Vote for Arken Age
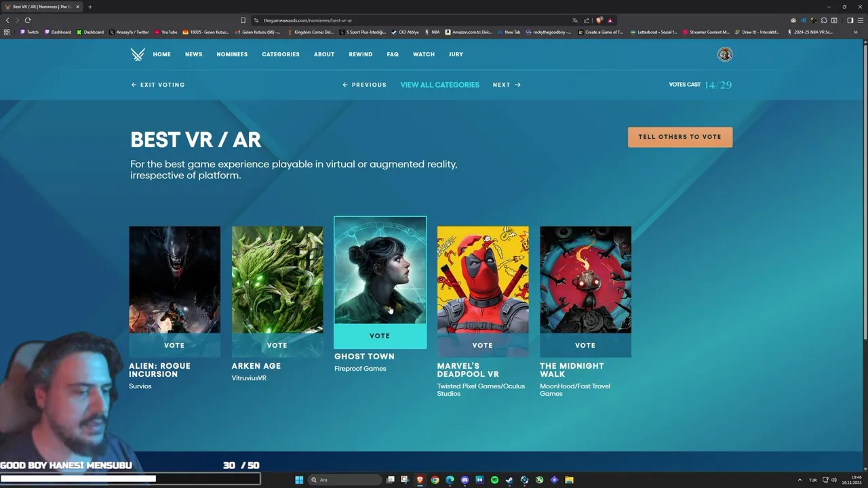The width and height of the screenshot is (868, 488). (x=277, y=345)
